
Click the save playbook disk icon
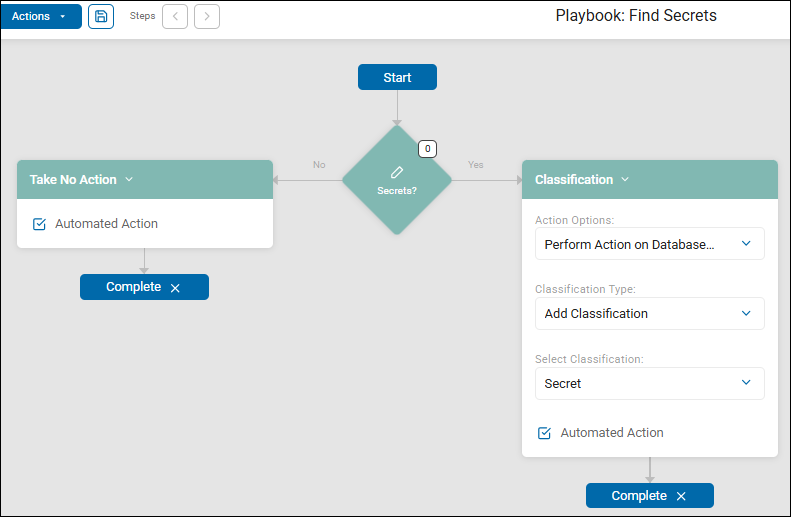click(x=101, y=16)
